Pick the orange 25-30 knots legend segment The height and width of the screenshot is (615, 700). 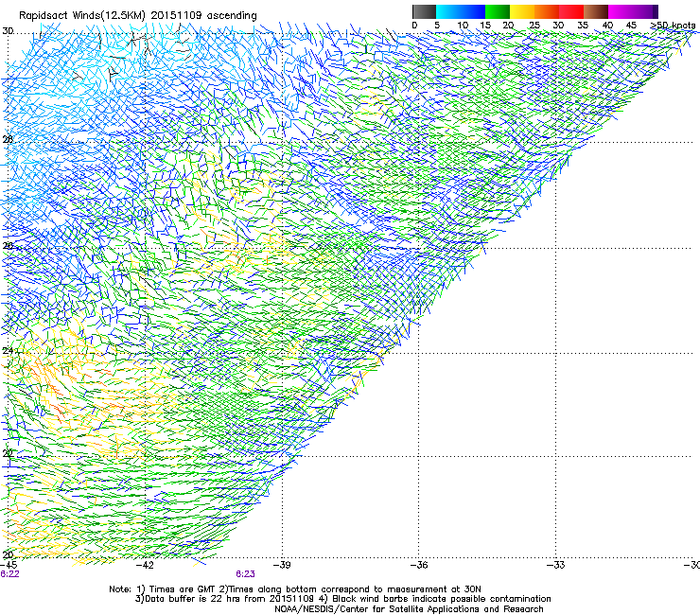pos(547,11)
